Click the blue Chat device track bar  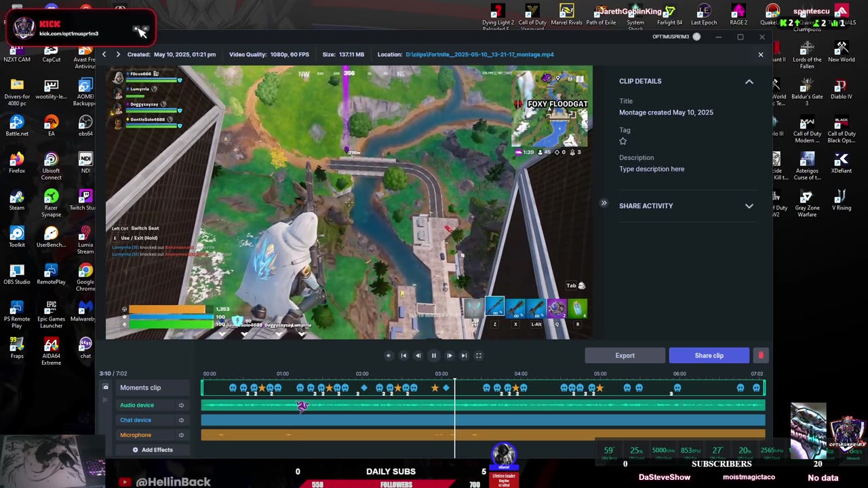point(483,420)
